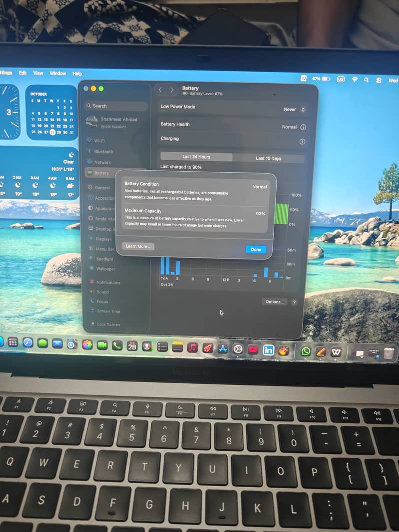399x532 pixels.
Task: Launch Safari from the Dock
Action: tap(28, 343)
